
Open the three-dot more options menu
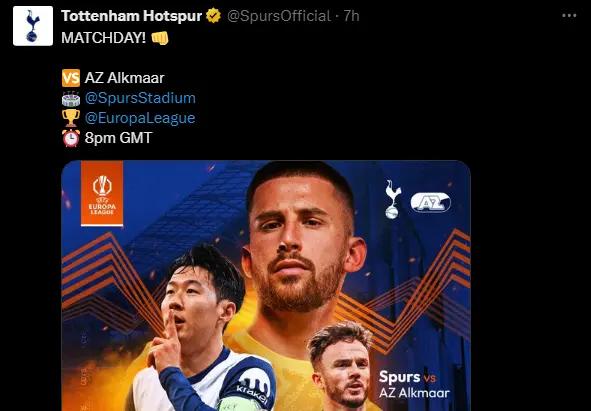pyautogui.click(x=569, y=15)
